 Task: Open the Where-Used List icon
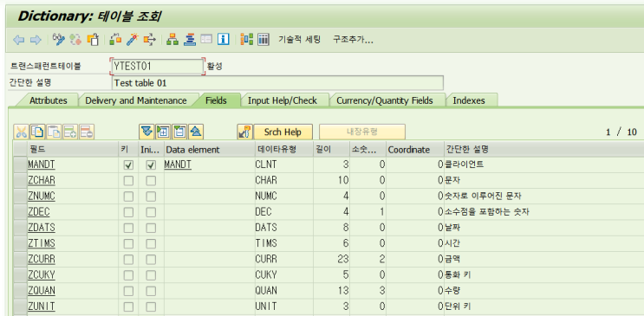click(149, 40)
